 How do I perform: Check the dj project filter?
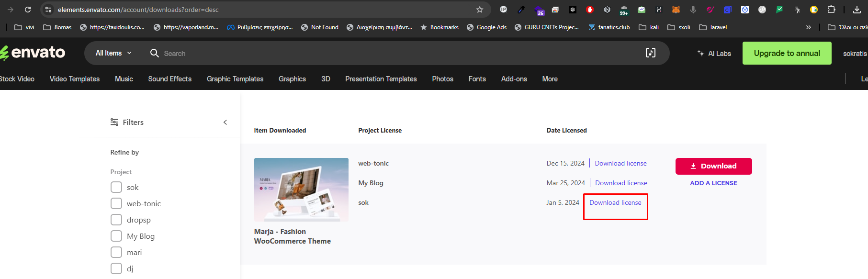coord(116,268)
